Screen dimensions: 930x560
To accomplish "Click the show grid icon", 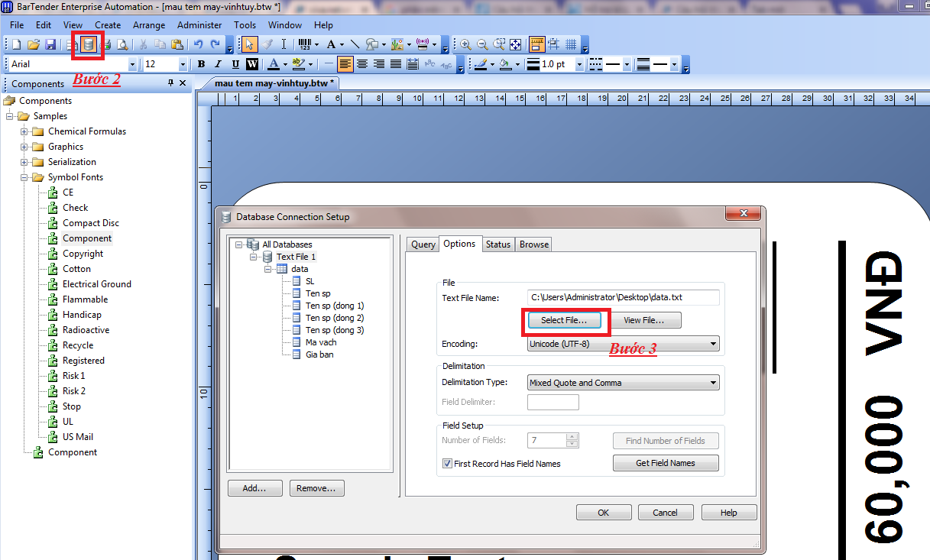I will click(571, 44).
